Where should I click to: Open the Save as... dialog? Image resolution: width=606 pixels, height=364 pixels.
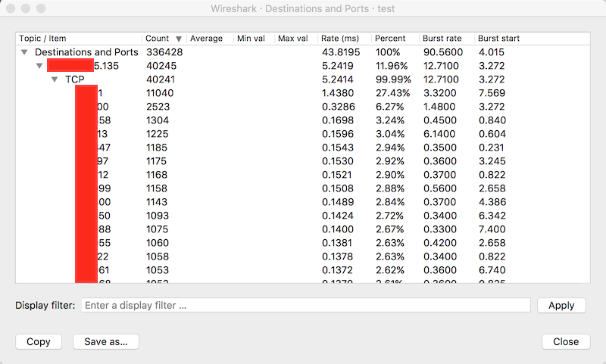tap(105, 341)
